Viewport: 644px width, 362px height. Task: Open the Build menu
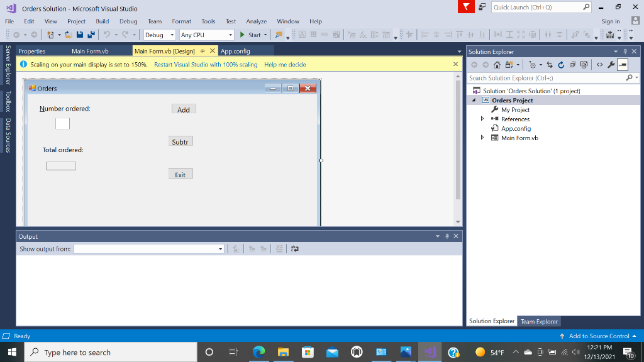pos(103,21)
